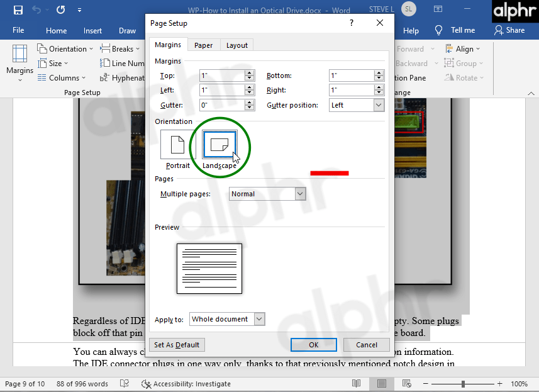This screenshot has height=392, width=539.
Task: Switch to Layout tab in Page Setup
Action: (237, 45)
